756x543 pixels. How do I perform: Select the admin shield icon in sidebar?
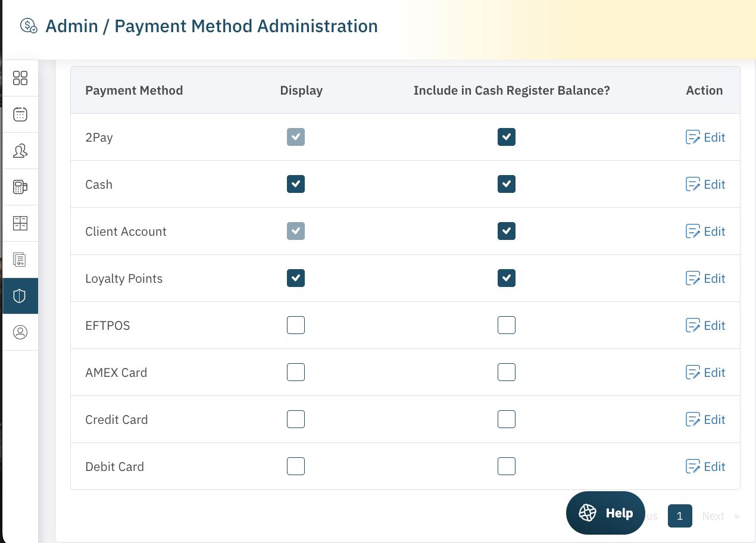tap(20, 296)
